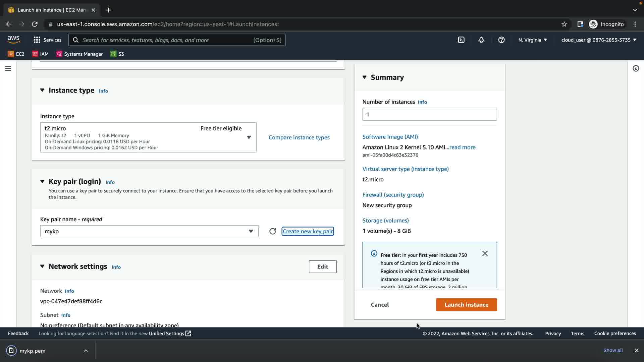This screenshot has width=644, height=362.
Task: Open the Services grid menu
Action: 47,40
